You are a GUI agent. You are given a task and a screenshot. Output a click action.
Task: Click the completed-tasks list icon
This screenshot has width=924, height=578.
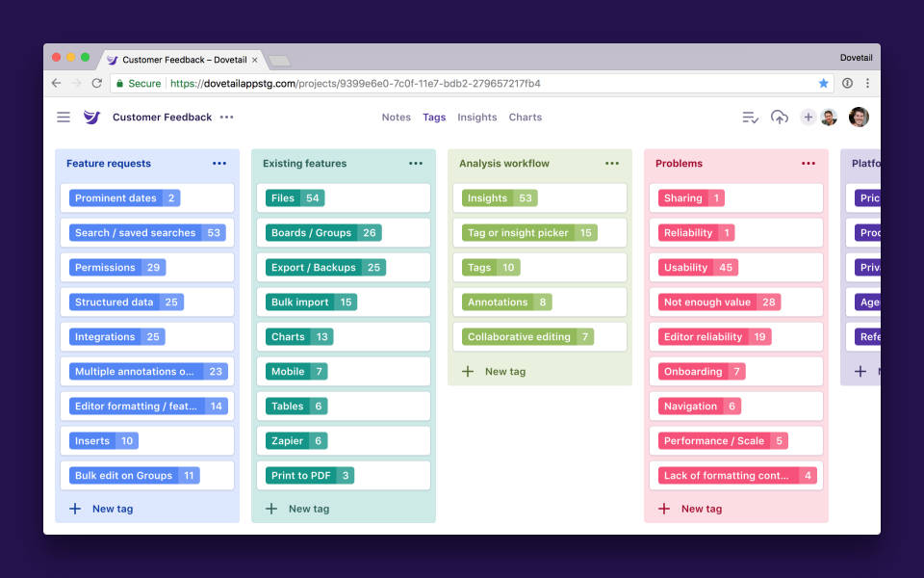(750, 117)
